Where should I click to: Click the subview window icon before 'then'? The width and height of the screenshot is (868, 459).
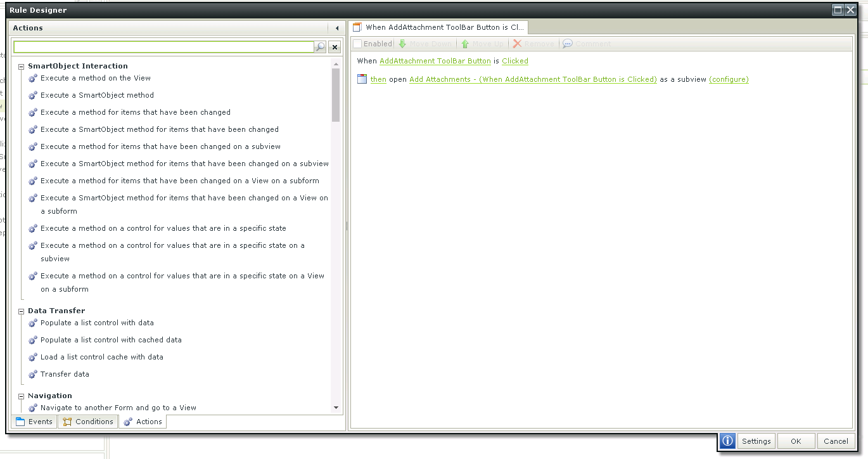point(362,79)
